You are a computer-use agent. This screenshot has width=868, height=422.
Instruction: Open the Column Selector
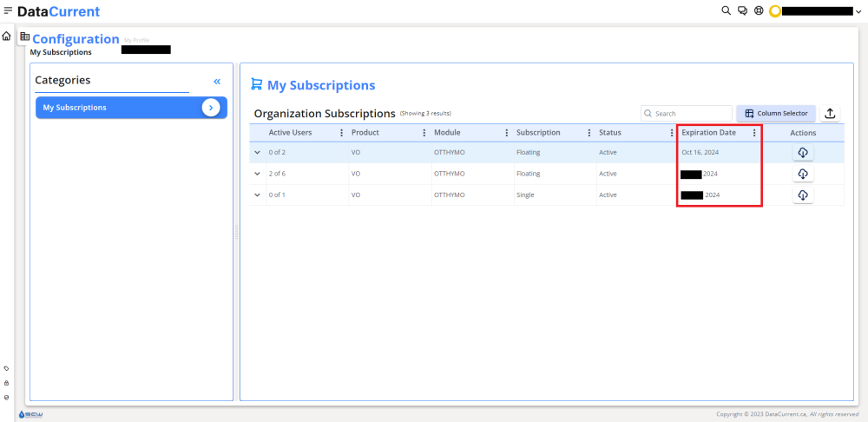(775, 114)
